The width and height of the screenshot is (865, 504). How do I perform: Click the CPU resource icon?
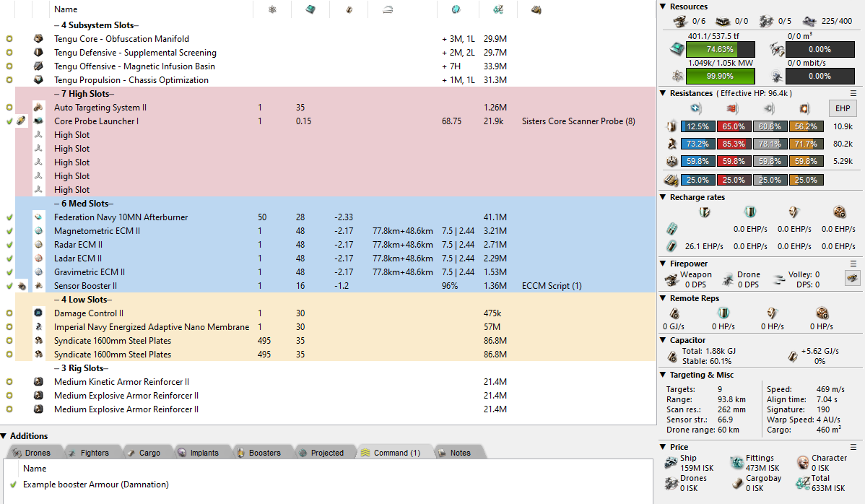677,50
